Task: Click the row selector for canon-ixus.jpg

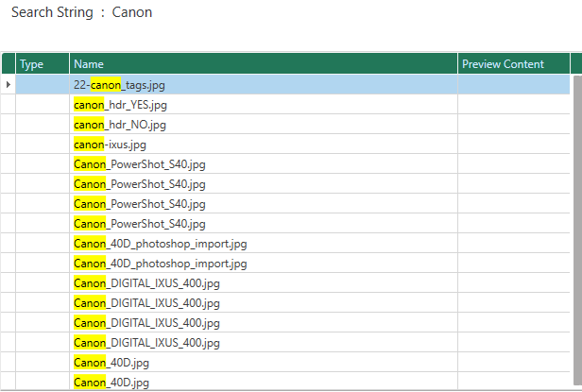Action: pyautogui.click(x=9, y=145)
